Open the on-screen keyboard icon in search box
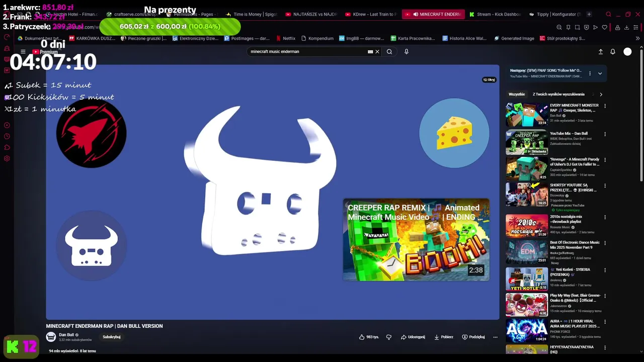The image size is (644, 362). pos(370,51)
